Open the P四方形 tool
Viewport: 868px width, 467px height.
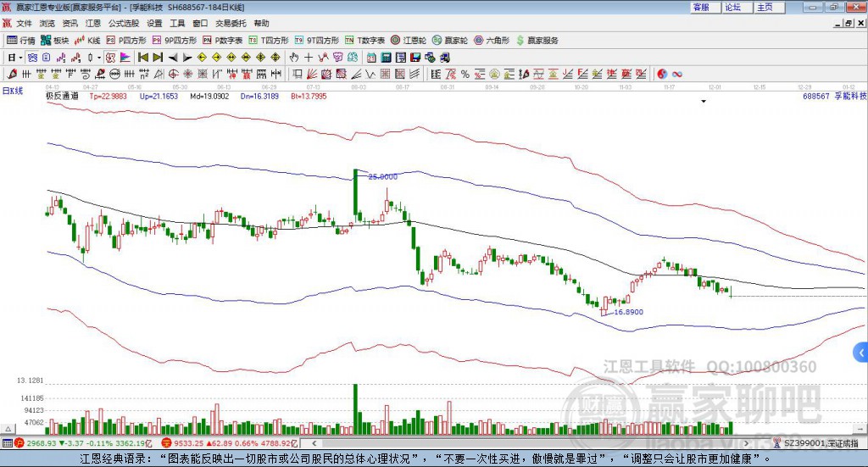coord(126,41)
